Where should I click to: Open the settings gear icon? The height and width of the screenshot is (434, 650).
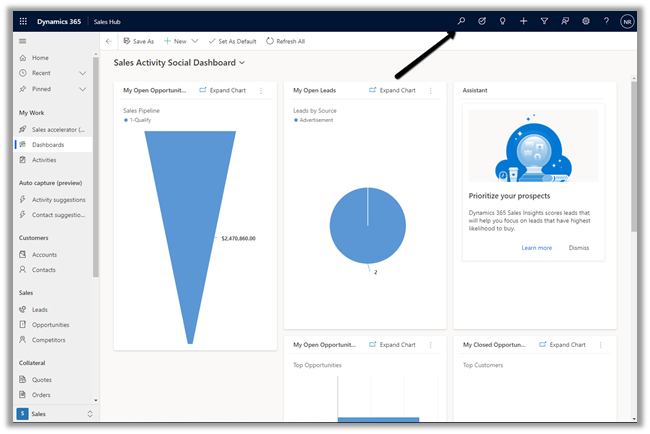[x=585, y=20]
